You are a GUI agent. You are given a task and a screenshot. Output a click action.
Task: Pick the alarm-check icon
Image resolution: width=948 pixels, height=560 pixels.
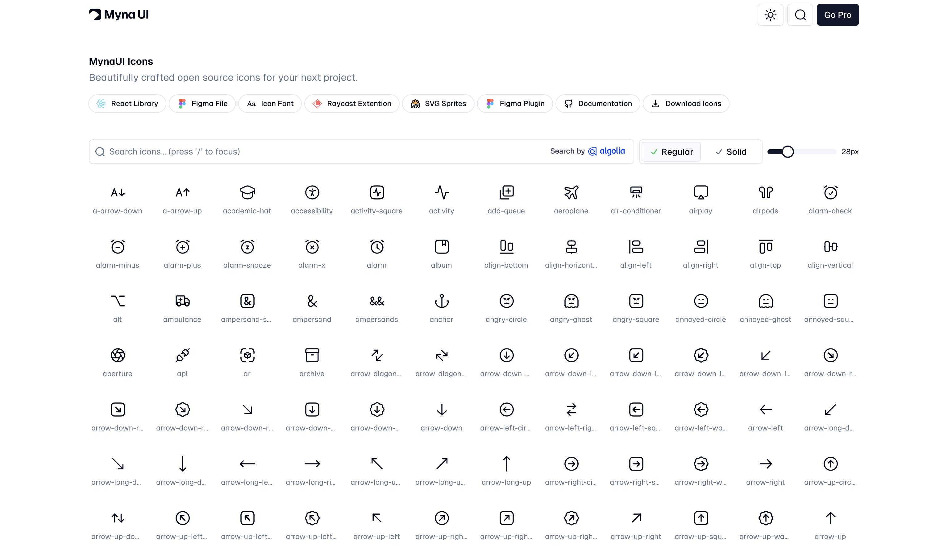[x=830, y=192]
